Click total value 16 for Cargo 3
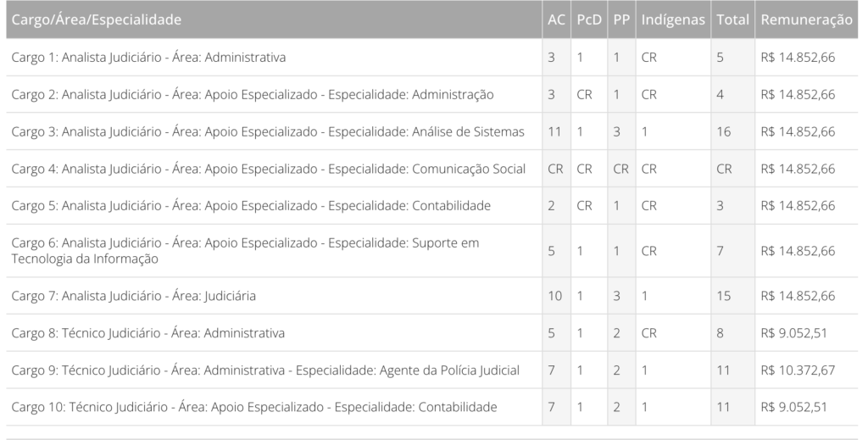The width and height of the screenshot is (868, 440). click(723, 132)
